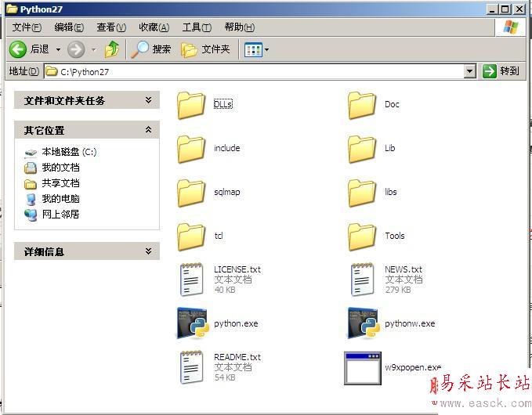
Task: Select the LICENSE.txt document icon
Action: (x=192, y=280)
